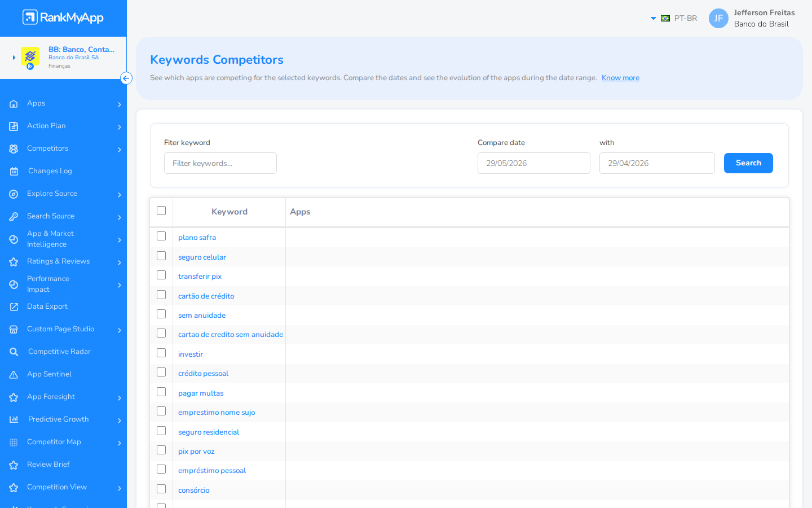Expand app selector arrow beside BB Banco
812x508 pixels.
pyautogui.click(x=14, y=58)
